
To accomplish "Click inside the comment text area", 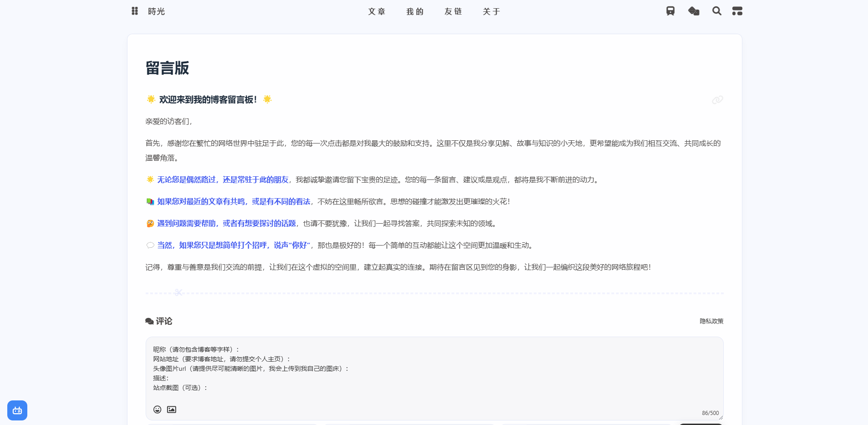I will pyautogui.click(x=434, y=378).
